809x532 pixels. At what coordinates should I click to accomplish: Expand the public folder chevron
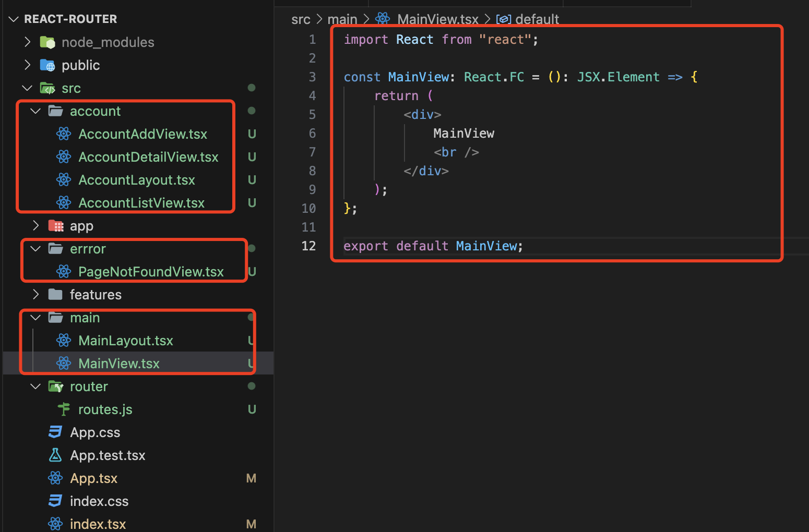(x=28, y=65)
